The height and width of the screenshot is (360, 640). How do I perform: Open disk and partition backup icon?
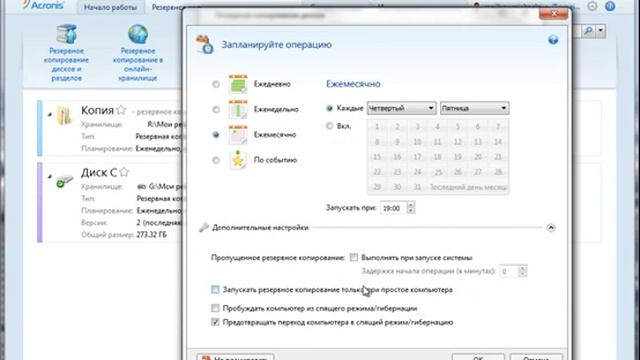pyautogui.click(x=66, y=34)
